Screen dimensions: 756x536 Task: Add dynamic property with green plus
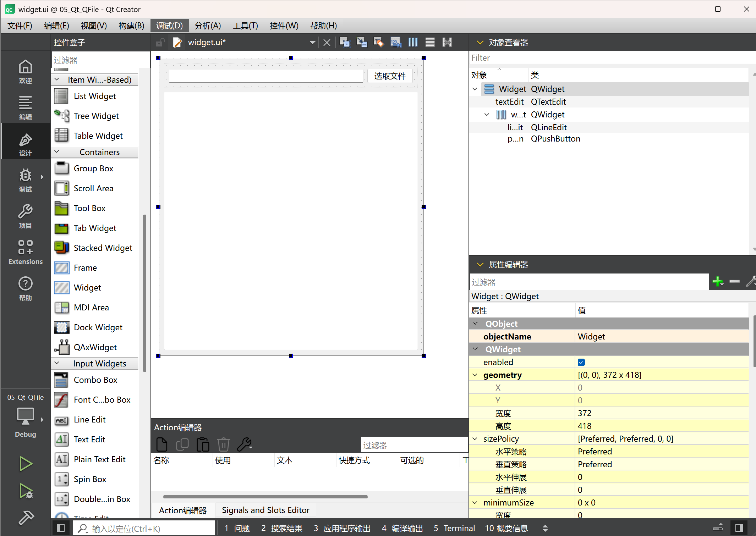click(x=718, y=282)
